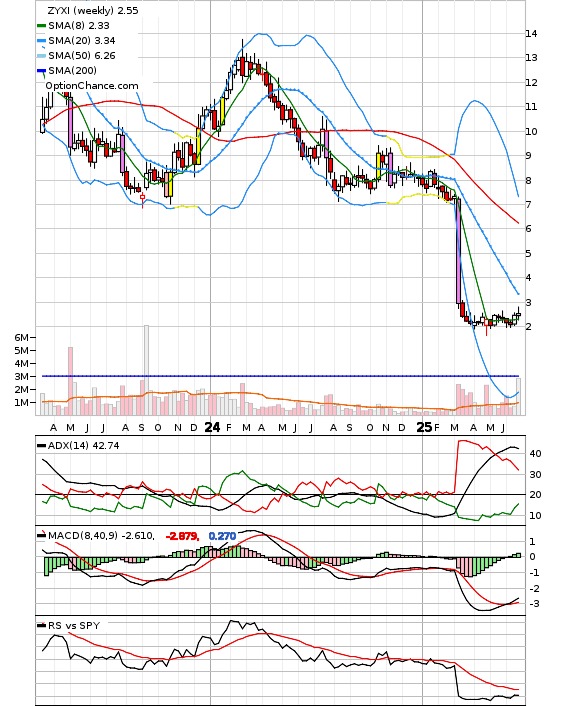The image size is (566, 706).
Task: Click the blue SMA(20) legend swatch
Action: click(x=41, y=41)
